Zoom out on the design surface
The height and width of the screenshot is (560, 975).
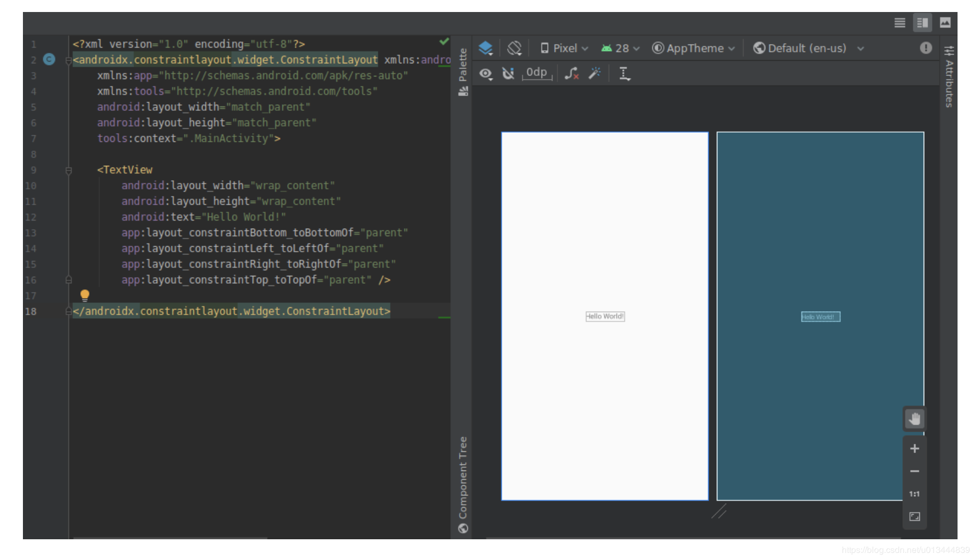point(914,471)
